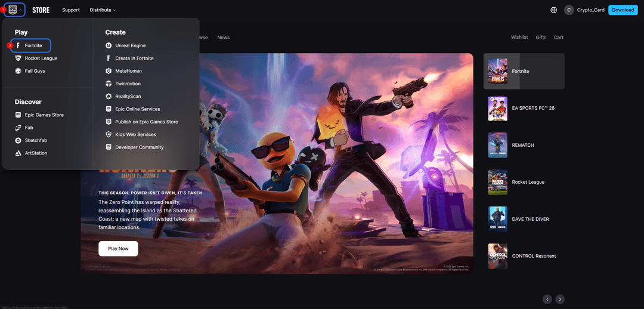
Task: Click the Epic Games logo icon
Action: coord(13,10)
